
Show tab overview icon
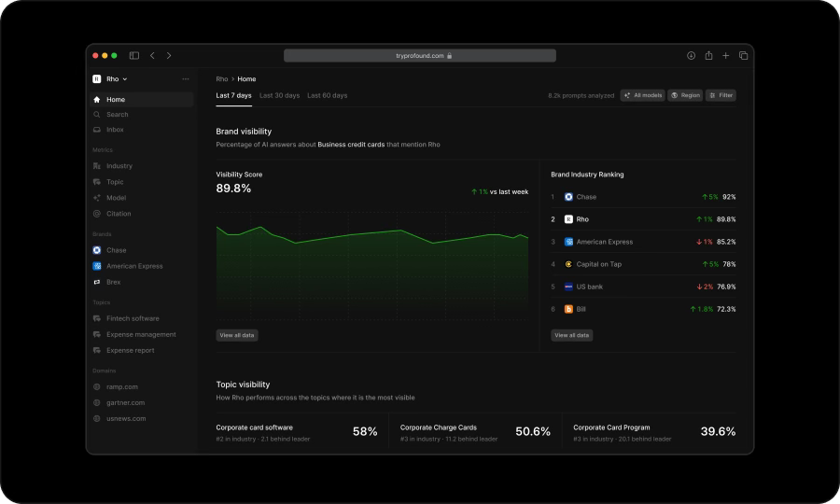point(743,56)
